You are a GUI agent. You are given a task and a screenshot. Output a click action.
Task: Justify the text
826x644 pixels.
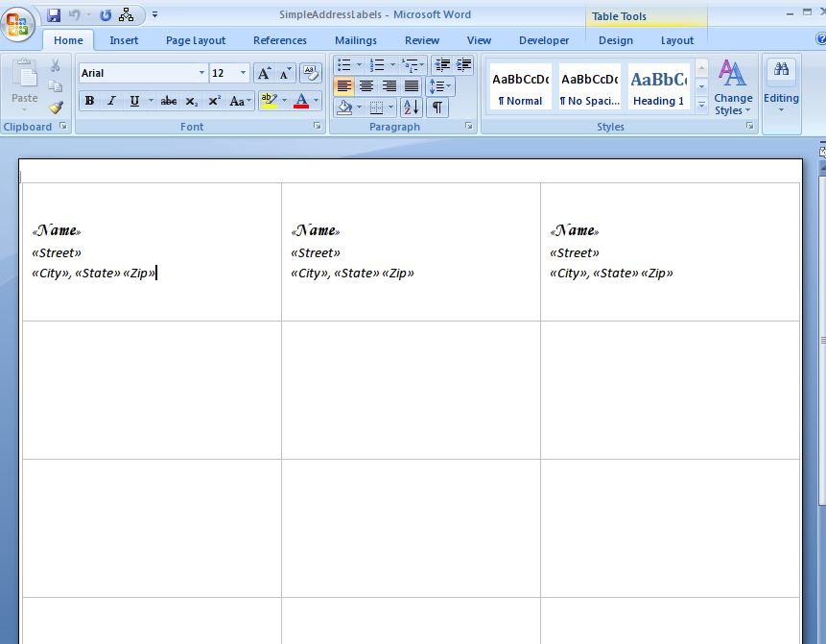(411, 86)
